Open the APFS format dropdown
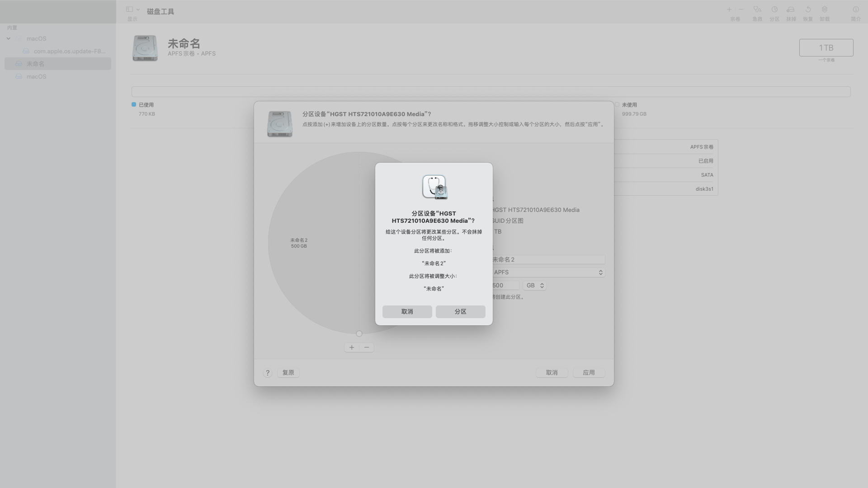 pos(548,272)
